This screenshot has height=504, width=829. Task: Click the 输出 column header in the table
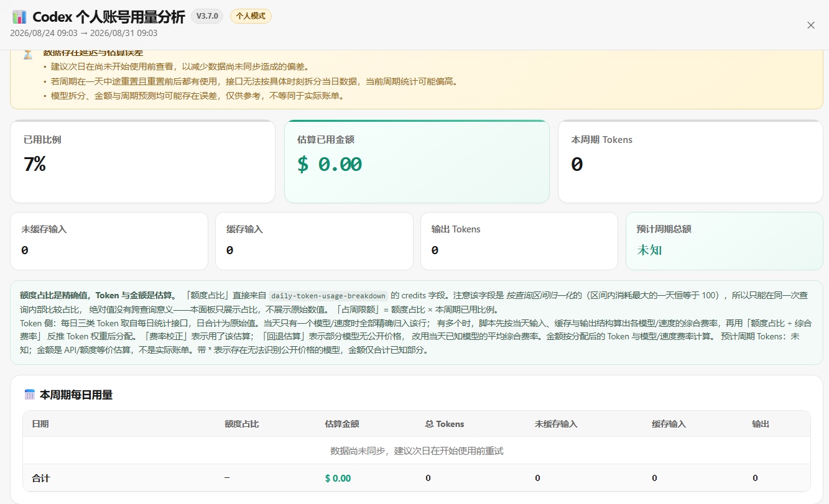click(x=761, y=424)
